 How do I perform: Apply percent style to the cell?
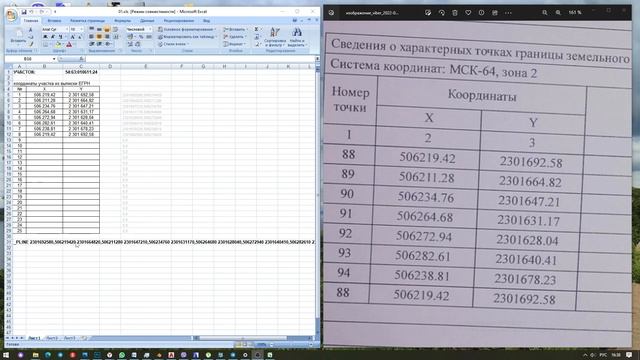point(141,37)
